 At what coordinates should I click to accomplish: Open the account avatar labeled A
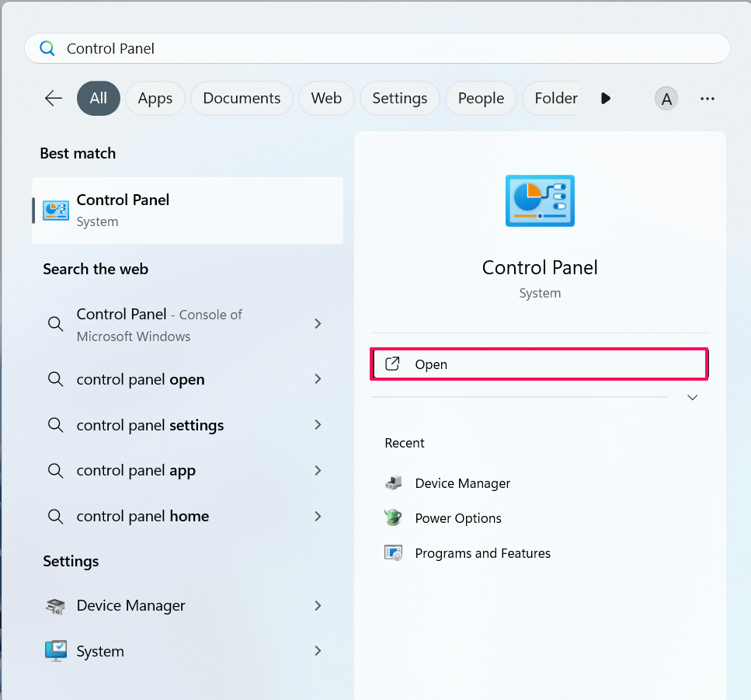(666, 99)
